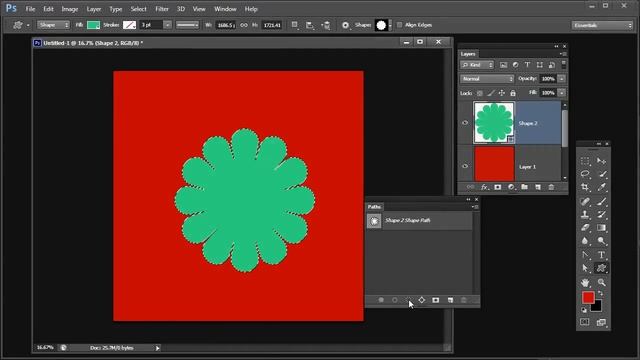Click Fill path with foreground color
Viewport: 640px width, 360px height.
(381, 300)
